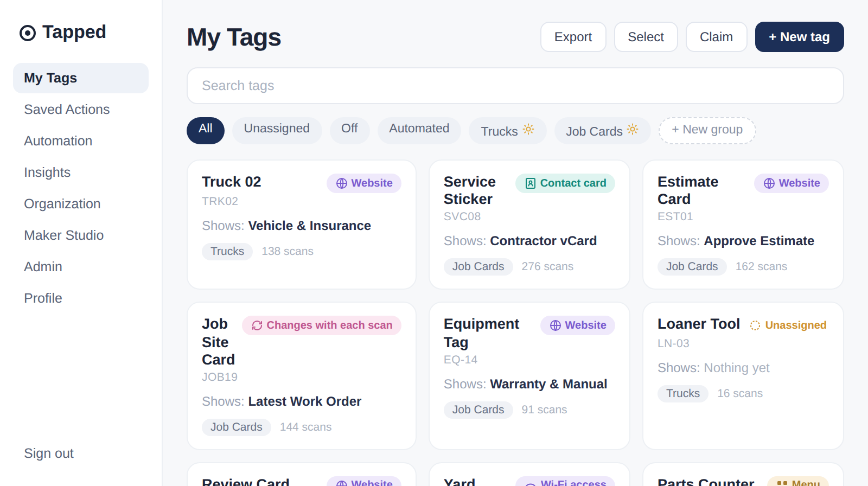The height and width of the screenshot is (486, 868).
Task: Go to the Admin page
Action: tap(81, 267)
